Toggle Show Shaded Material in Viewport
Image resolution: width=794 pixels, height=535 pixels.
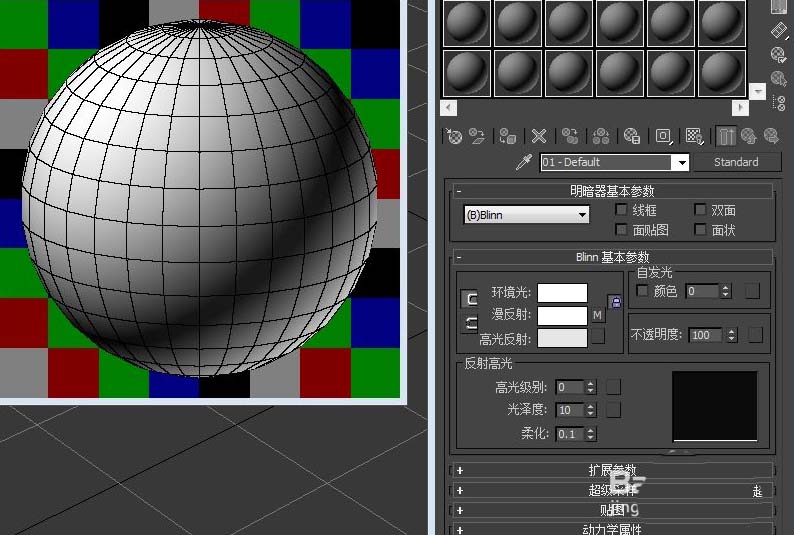[694, 136]
